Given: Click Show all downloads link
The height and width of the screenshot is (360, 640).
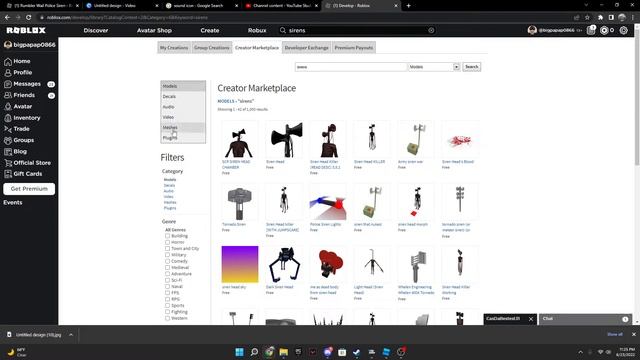Looking at the screenshot, I should [615, 334].
